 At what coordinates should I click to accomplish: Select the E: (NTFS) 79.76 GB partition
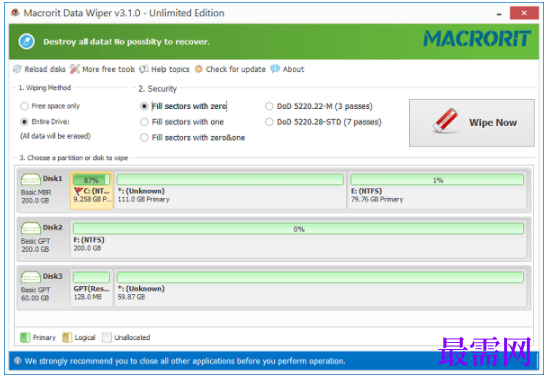(437, 190)
